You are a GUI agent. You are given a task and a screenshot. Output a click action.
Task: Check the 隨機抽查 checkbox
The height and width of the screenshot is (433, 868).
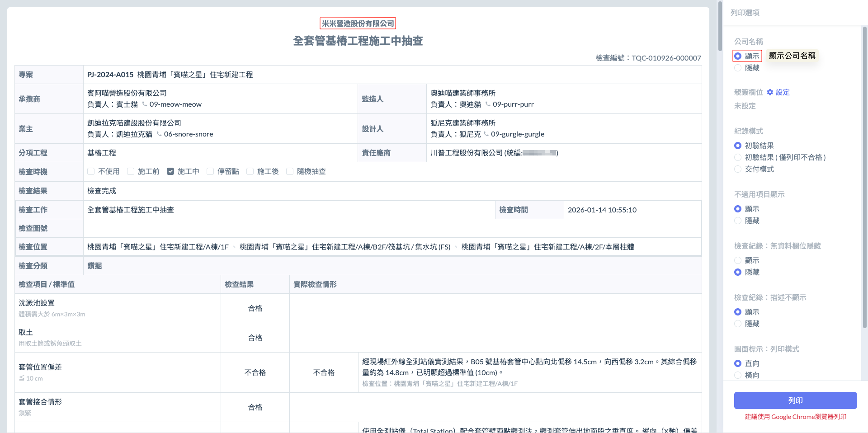(290, 171)
